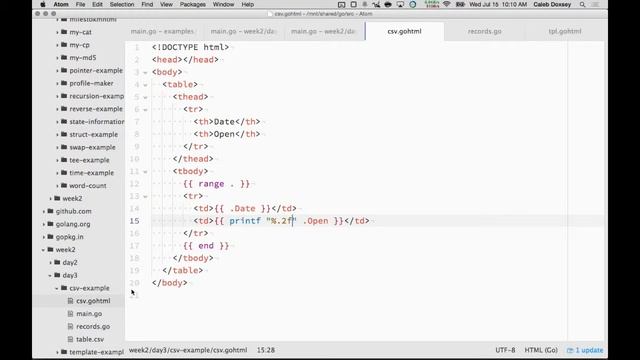
Task: Open the Atom application menu
Action: click(61, 4)
